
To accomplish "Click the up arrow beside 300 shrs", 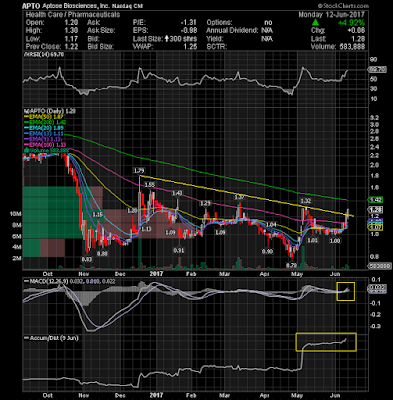I will tap(166, 39).
